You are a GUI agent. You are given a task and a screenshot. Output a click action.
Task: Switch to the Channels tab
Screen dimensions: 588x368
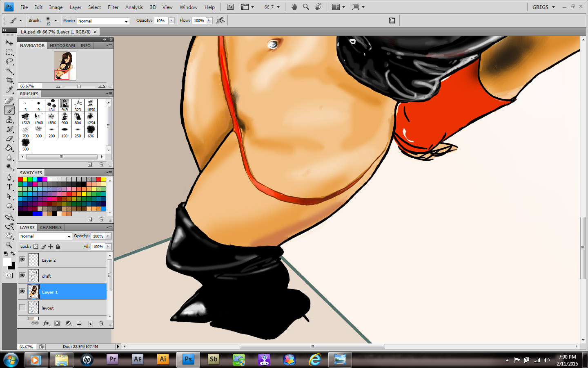pyautogui.click(x=51, y=227)
